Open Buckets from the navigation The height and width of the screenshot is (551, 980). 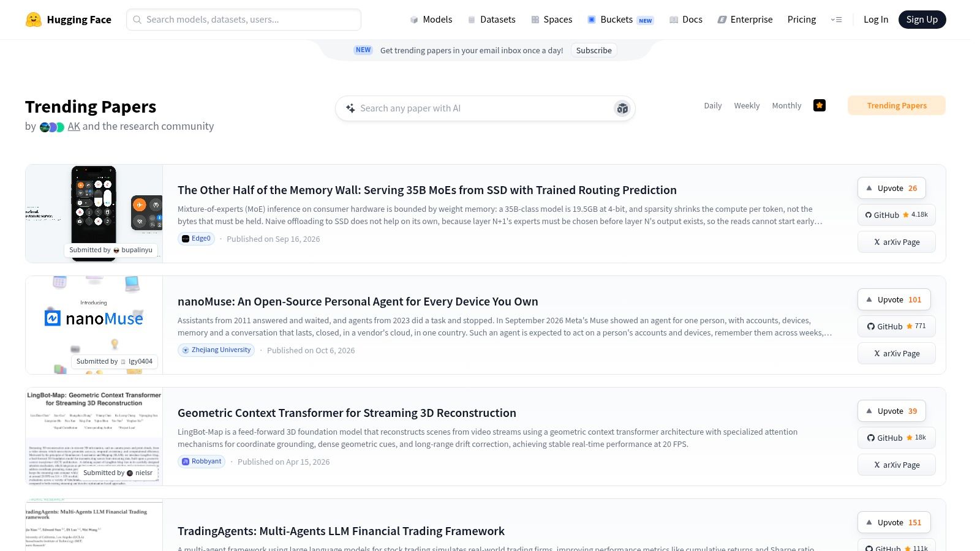[x=620, y=20]
